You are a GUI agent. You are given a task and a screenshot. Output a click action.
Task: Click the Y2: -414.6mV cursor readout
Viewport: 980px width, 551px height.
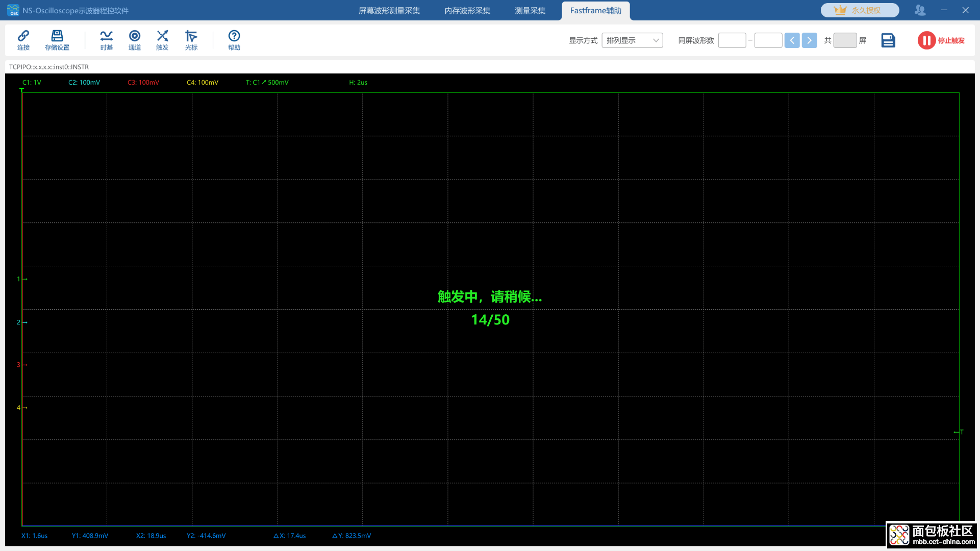[x=206, y=536]
